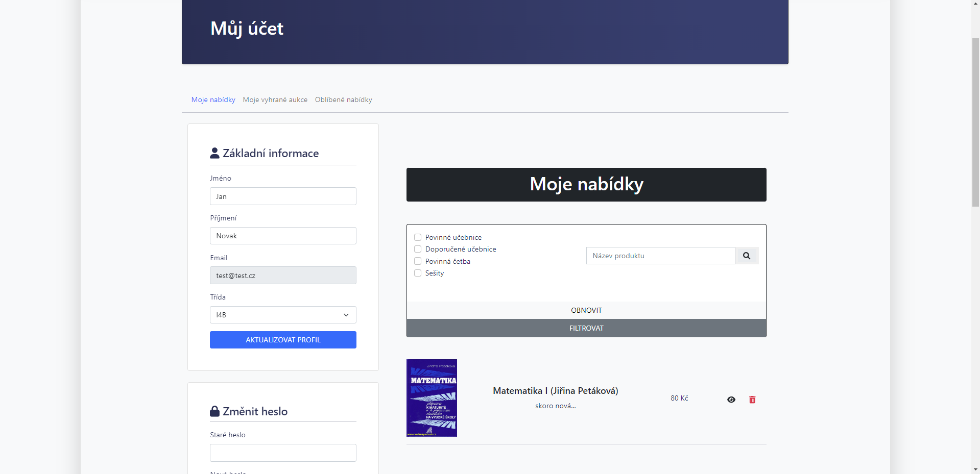980x474 pixels.
Task: Click the Matematika book cover thumbnail
Action: point(432,397)
